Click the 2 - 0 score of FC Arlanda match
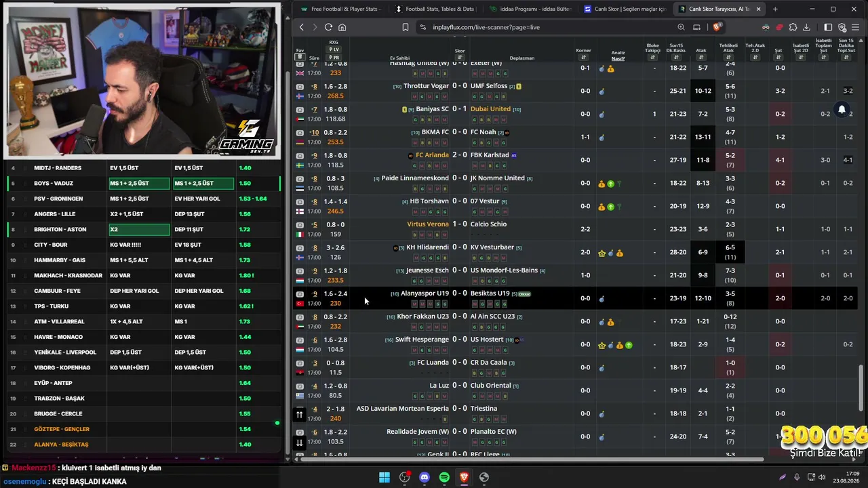This screenshot has height=488, width=868. tap(460, 155)
